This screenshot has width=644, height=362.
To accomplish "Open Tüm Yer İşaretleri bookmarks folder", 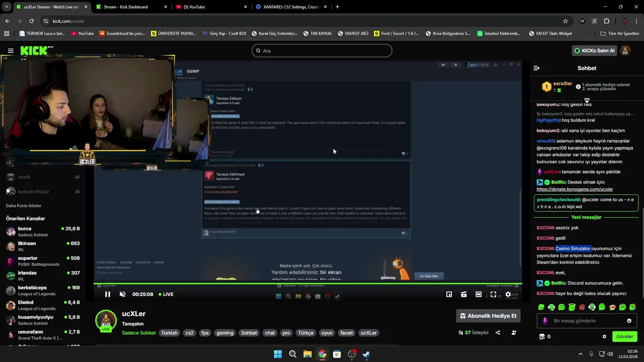I will [x=619, y=33].
